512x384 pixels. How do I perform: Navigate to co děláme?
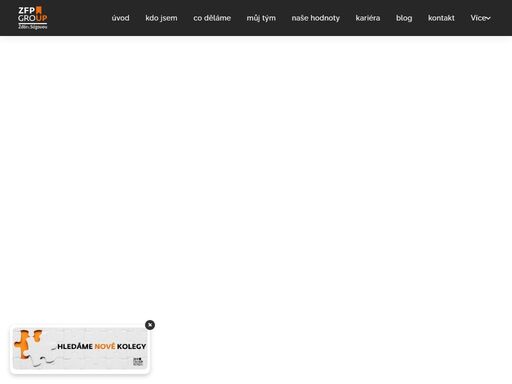212,18
